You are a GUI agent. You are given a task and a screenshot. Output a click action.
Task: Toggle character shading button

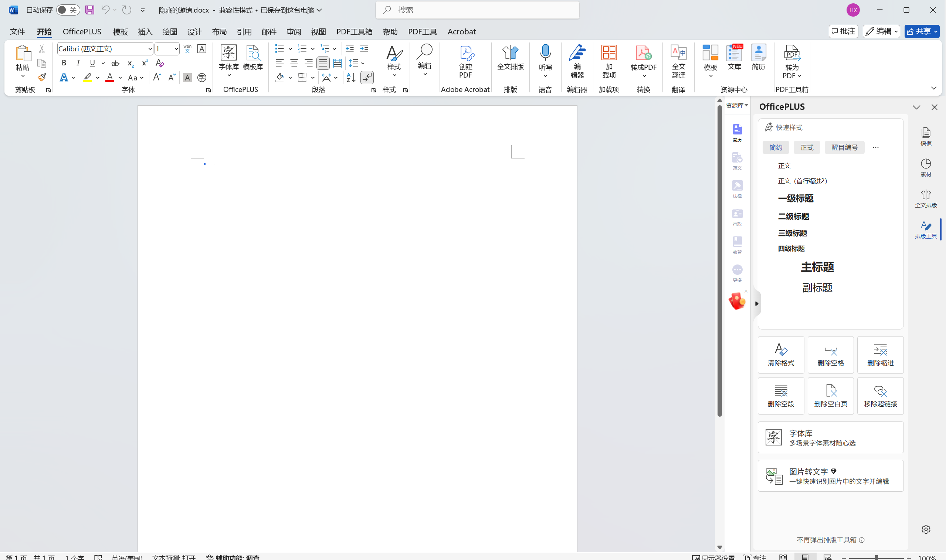(x=187, y=77)
